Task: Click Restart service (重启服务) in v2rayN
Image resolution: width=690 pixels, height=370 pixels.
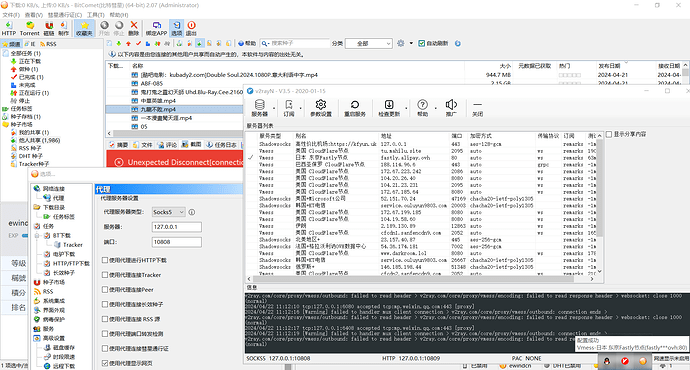Action: click(355, 108)
